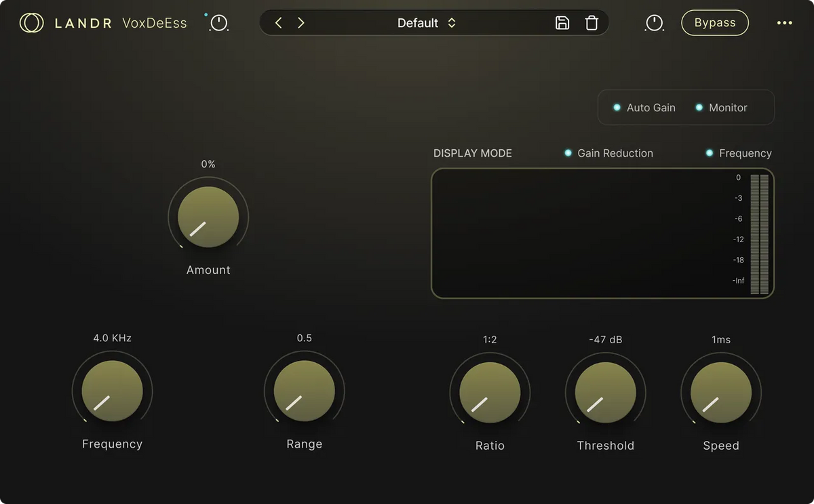This screenshot has height=504, width=814.
Task: Click the LANDR double-circle logo icon
Action: [31, 23]
